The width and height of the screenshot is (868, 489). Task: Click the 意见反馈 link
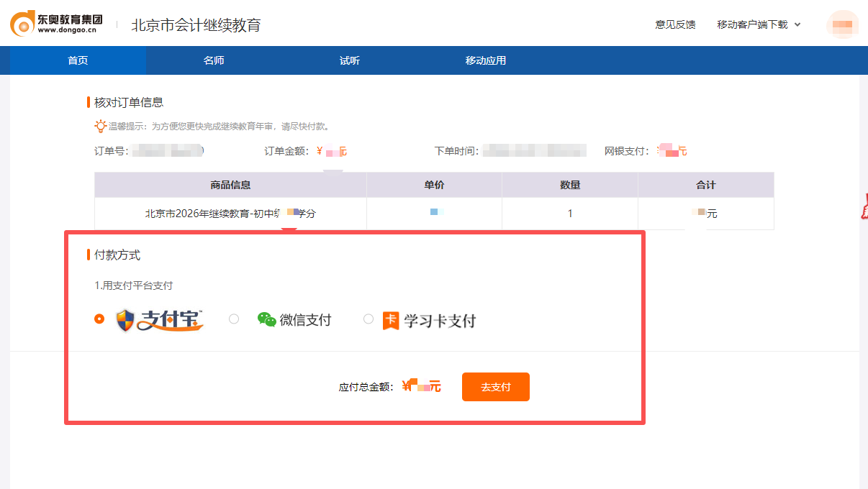(675, 24)
